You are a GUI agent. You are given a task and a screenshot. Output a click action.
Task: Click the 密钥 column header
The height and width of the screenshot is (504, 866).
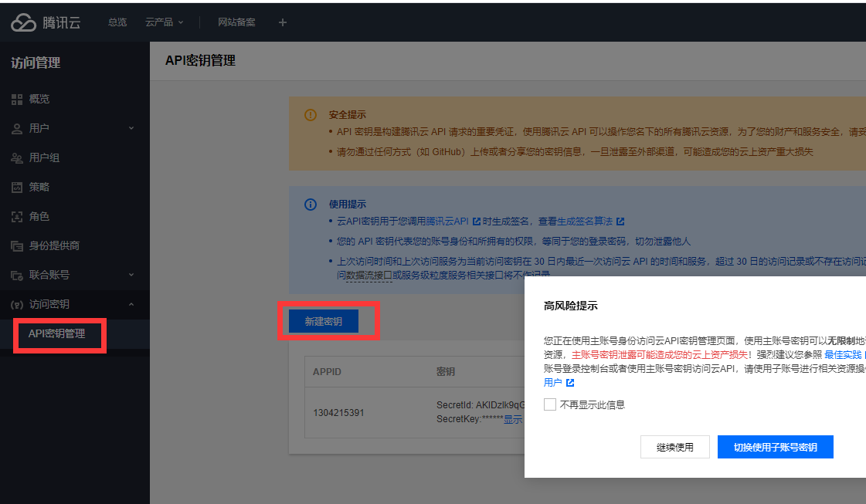(446, 372)
